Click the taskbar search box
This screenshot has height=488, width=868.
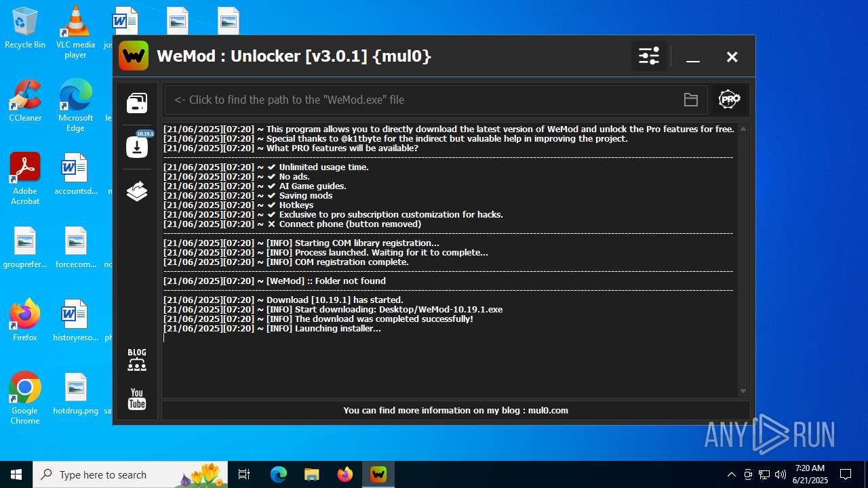click(131, 474)
